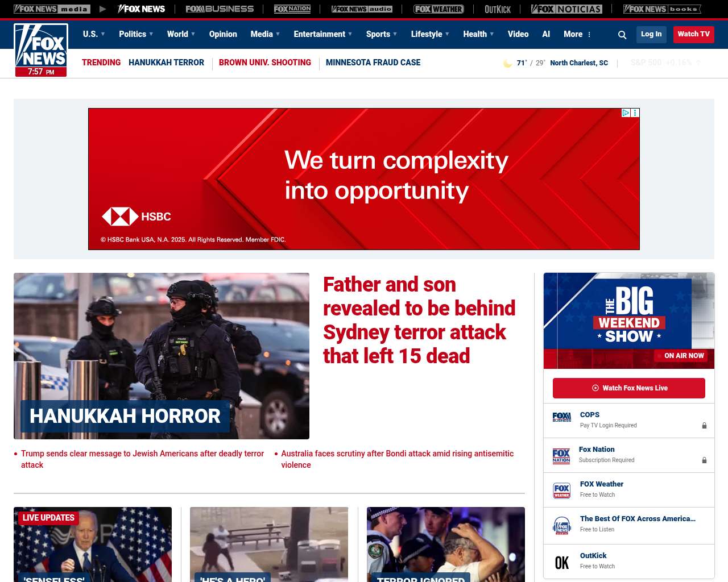The height and width of the screenshot is (582, 728).
Task: Click Watch Fox News Live button
Action: [629, 388]
